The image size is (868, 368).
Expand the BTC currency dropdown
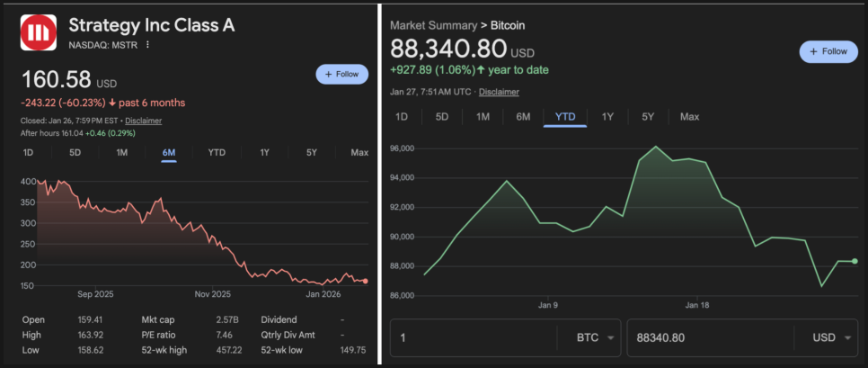[596, 337]
